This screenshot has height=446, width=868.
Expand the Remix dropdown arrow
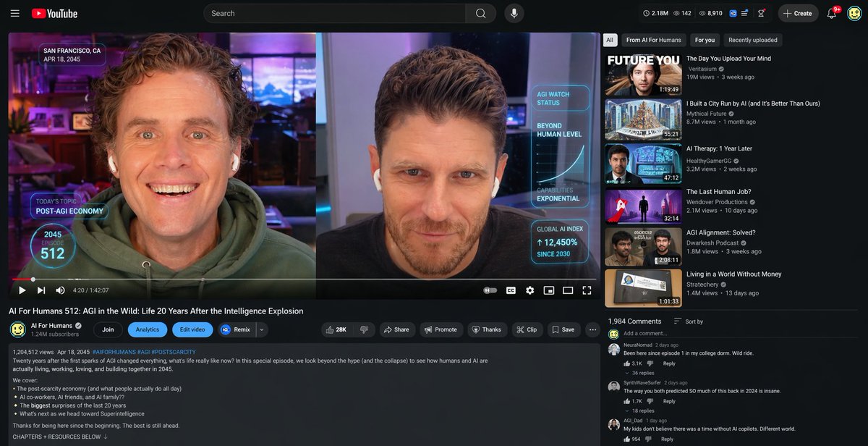point(261,329)
